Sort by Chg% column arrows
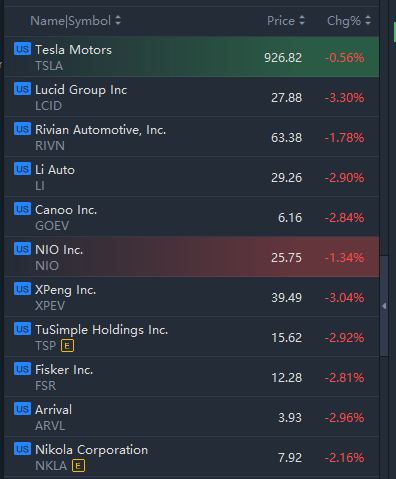 click(368, 21)
